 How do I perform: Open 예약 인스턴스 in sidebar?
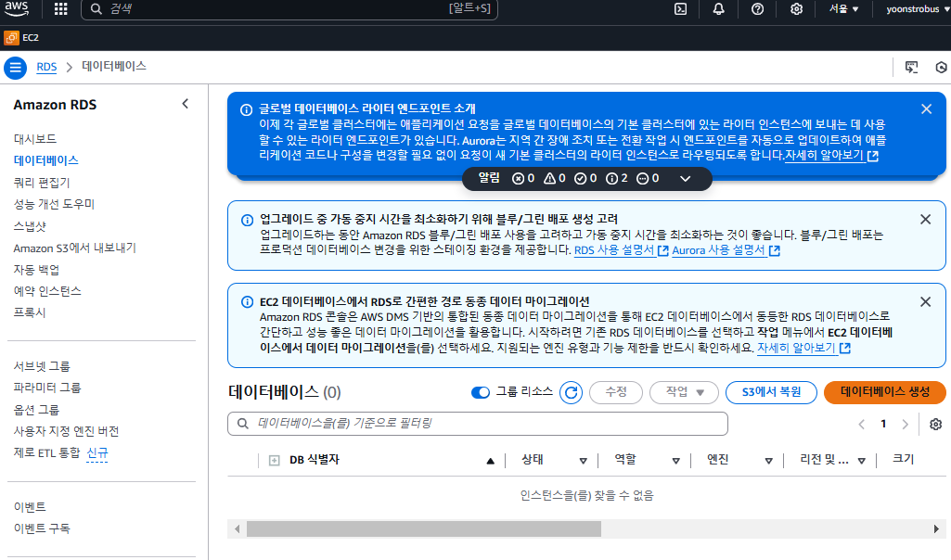47,291
